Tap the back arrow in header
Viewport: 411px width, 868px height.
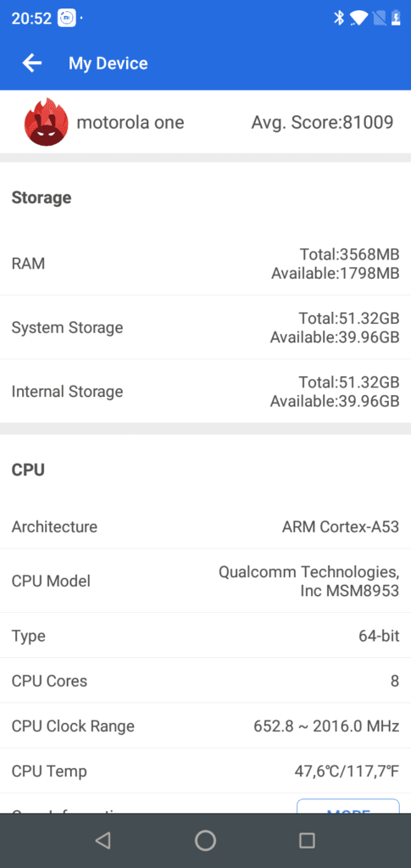tap(32, 63)
